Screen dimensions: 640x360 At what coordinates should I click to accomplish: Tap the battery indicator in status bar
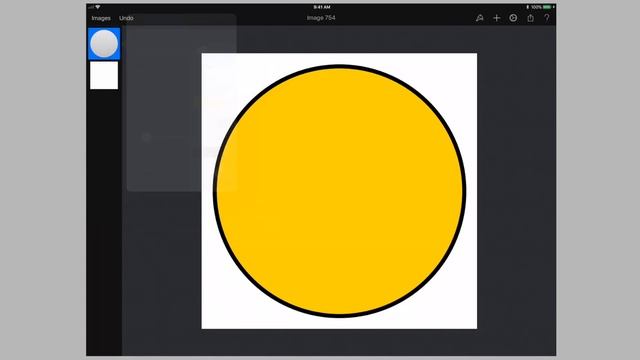[x=547, y=7]
